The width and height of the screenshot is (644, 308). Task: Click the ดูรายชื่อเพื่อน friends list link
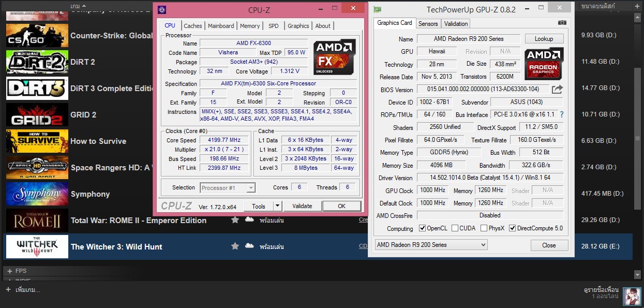click(x=601, y=290)
